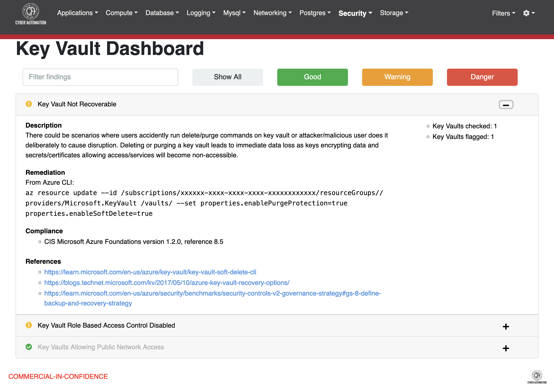Click warning icon beside Role Based Access Control
The height and width of the screenshot is (392, 554).
(29, 325)
